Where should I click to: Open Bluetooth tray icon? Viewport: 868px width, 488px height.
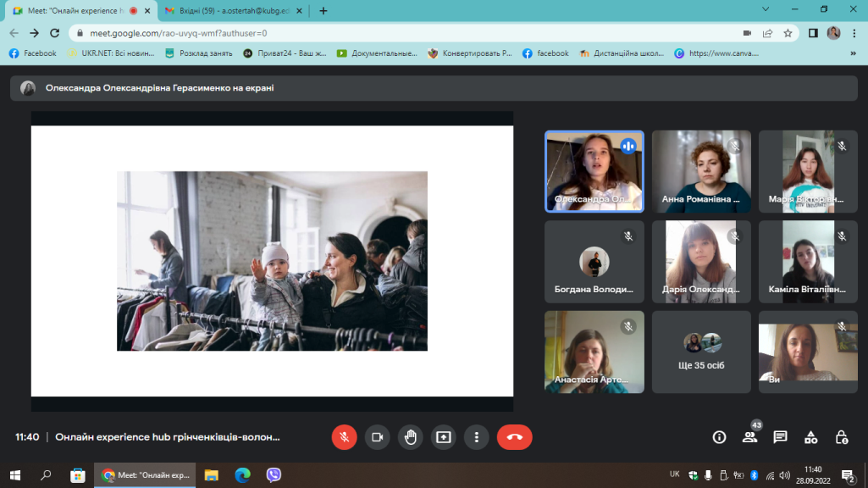point(754,475)
